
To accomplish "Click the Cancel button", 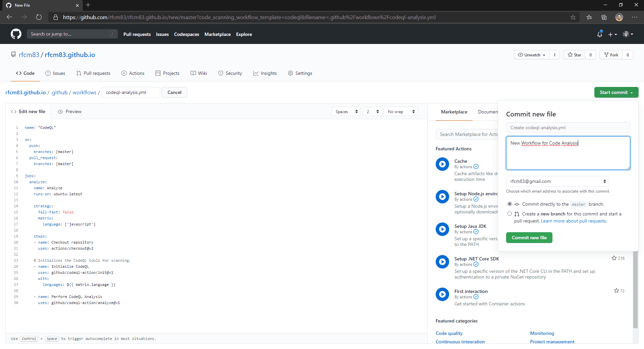I will [174, 92].
